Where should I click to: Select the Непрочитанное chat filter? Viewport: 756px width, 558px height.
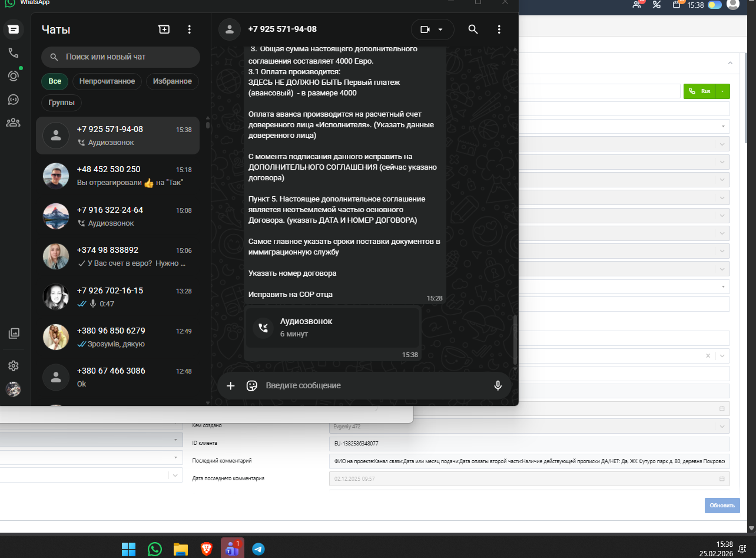[107, 81]
